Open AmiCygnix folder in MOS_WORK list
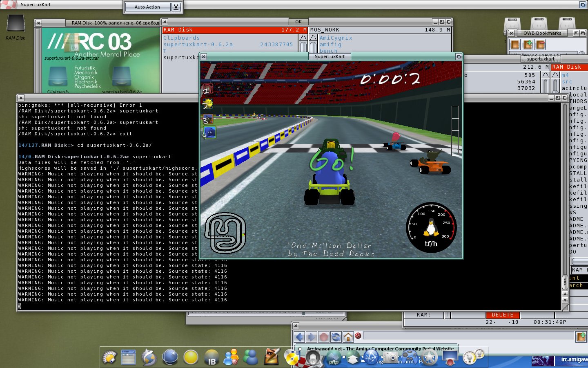The image size is (588, 368). tap(336, 38)
